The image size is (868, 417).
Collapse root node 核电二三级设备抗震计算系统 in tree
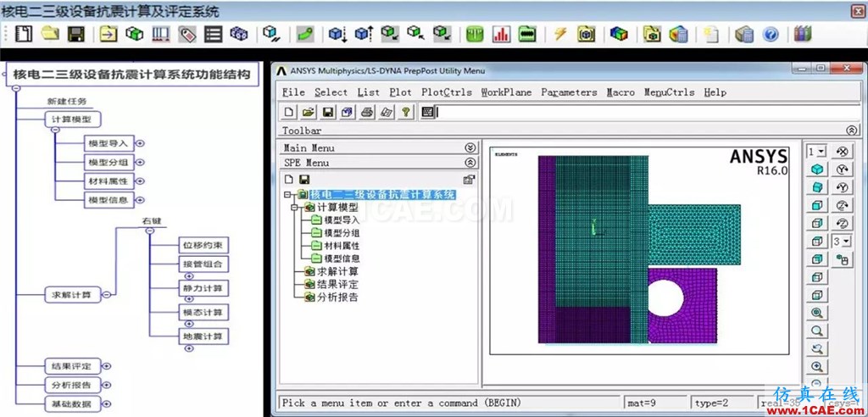pyautogui.click(x=287, y=194)
